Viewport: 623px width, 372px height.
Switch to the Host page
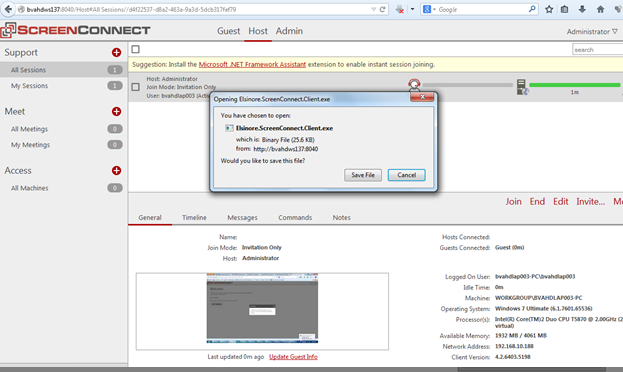click(x=258, y=31)
